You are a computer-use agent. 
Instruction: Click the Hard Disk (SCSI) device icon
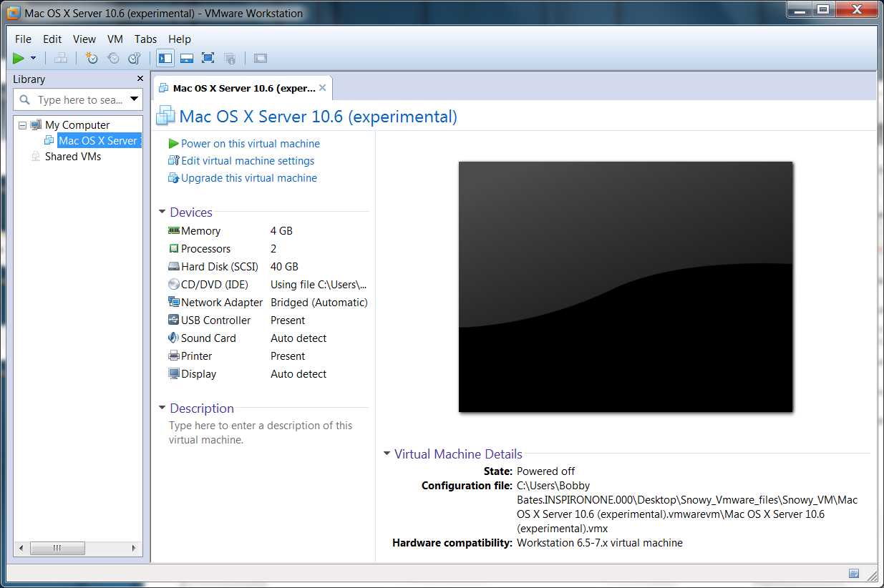(174, 266)
